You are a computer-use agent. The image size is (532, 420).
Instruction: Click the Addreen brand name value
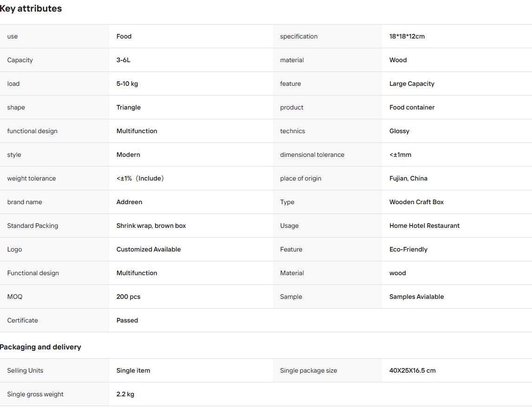click(129, 202)
